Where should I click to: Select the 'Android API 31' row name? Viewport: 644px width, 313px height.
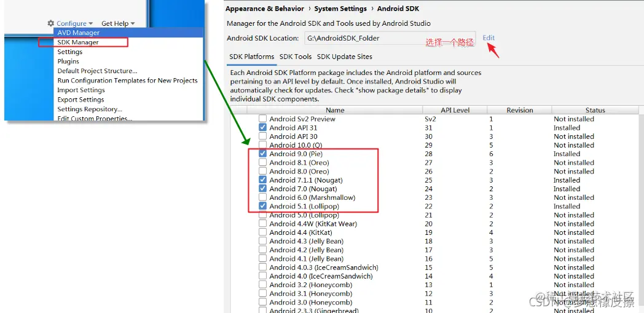tap(293, 128)
